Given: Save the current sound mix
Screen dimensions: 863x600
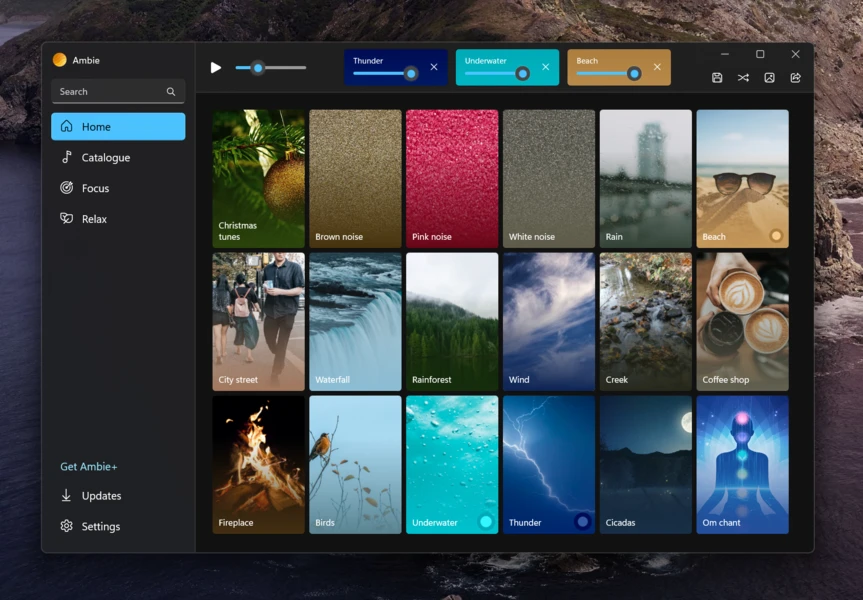Looking at the screenshot, I should point(716,77).
